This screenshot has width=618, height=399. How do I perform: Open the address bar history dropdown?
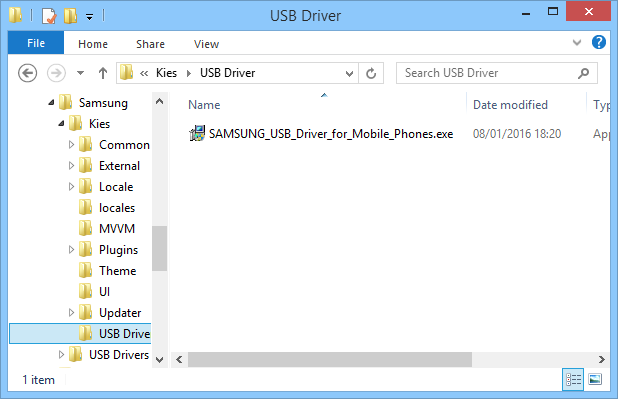tap(349, 73)
